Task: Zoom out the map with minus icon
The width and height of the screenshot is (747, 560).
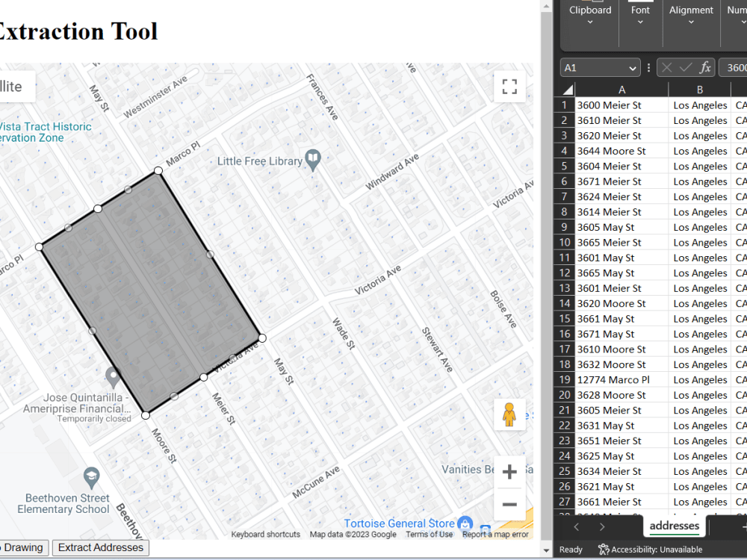Action: (509, 504)
